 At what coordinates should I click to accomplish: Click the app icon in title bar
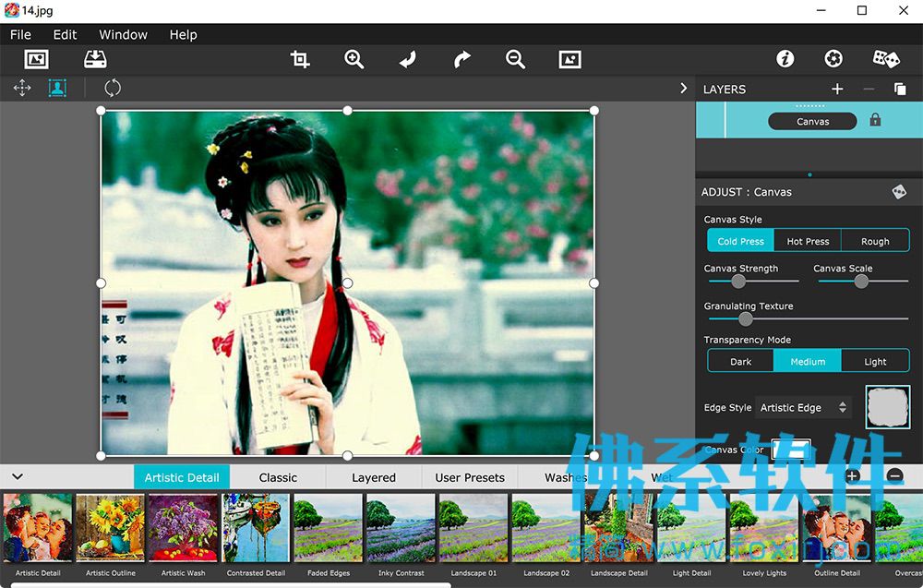point(11,10)
